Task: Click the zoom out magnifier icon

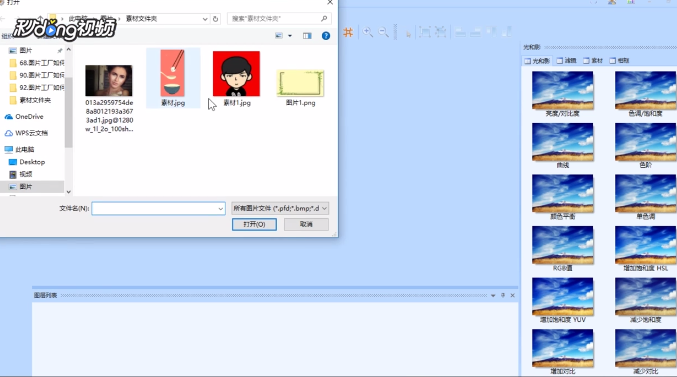Action: [x=383, y=32]
